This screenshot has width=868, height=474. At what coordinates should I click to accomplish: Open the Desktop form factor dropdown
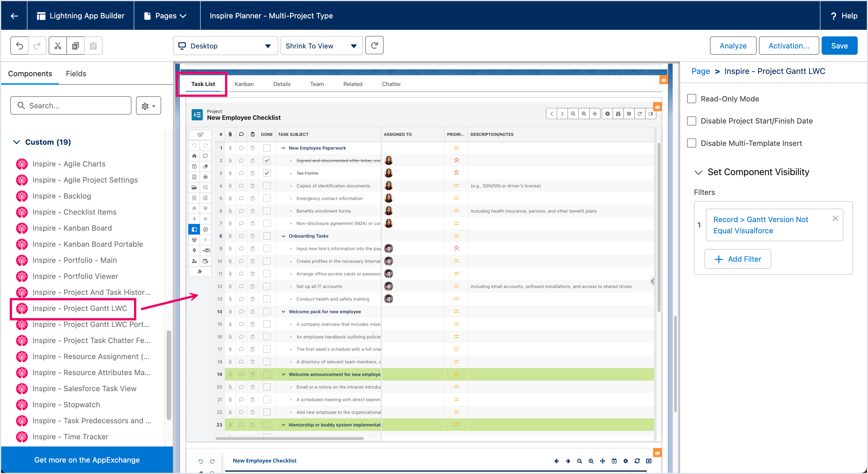pos(225,46)
